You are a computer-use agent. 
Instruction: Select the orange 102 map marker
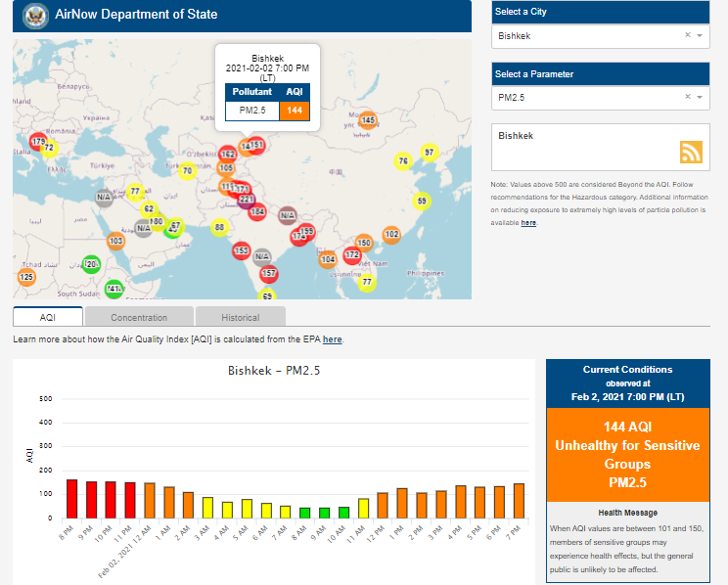391,234
